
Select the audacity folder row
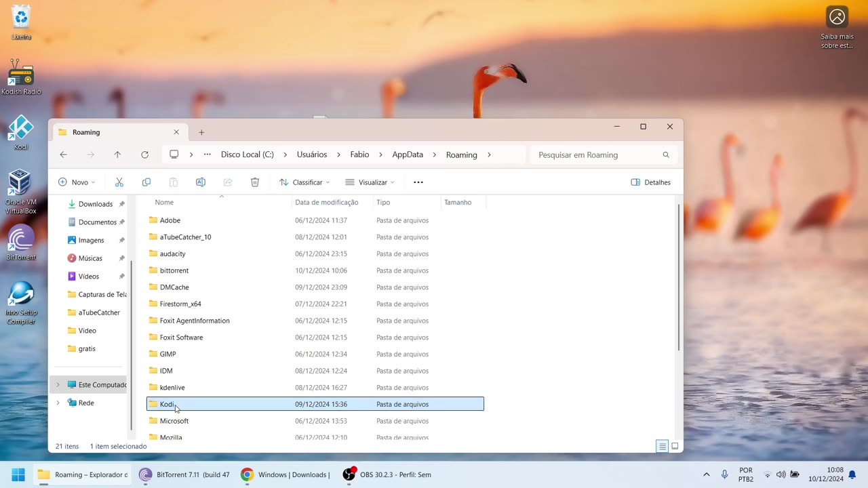coord(315,253)
